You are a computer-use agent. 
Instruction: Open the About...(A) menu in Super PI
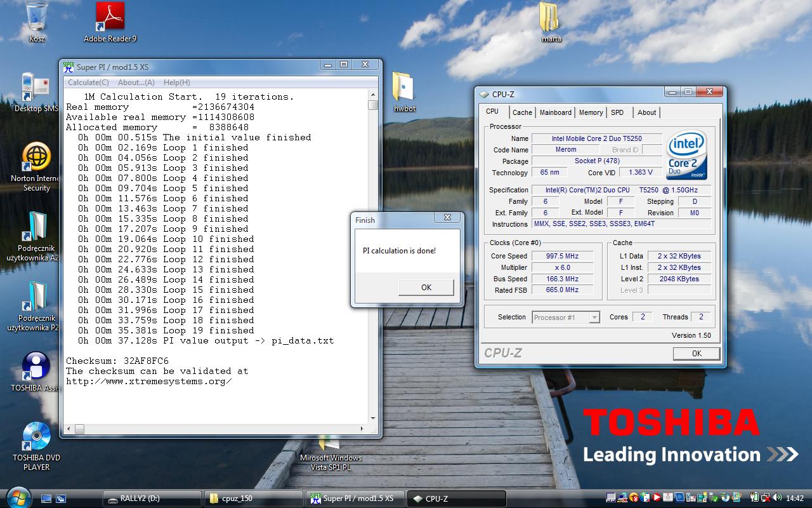pyautogui.click(x=136, y=83)
